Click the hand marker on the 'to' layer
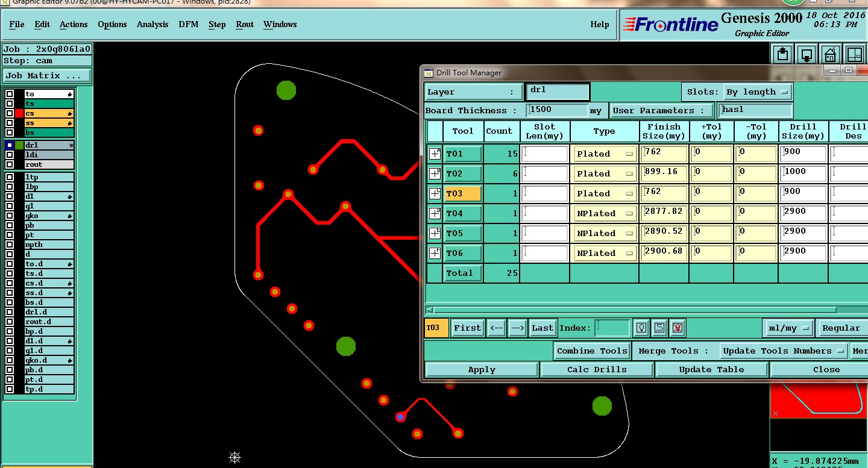This screenshot has width=868, height=468. pos(71,95)
